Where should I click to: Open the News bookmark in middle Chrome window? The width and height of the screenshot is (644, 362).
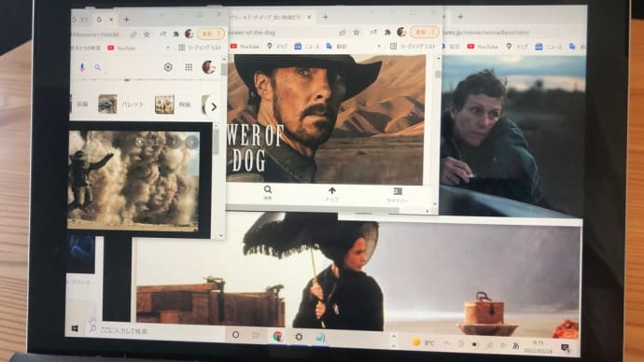pos(306,47)
